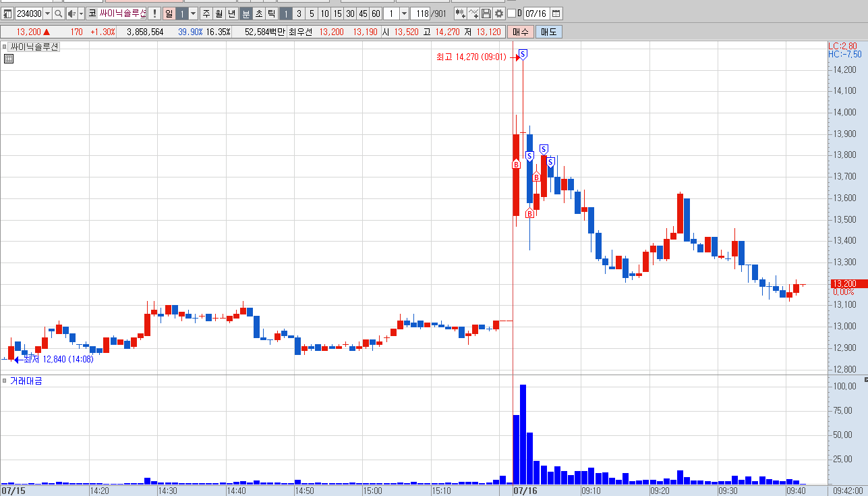
Task: Click the 매도 sell button
Action: pos(549,32)
